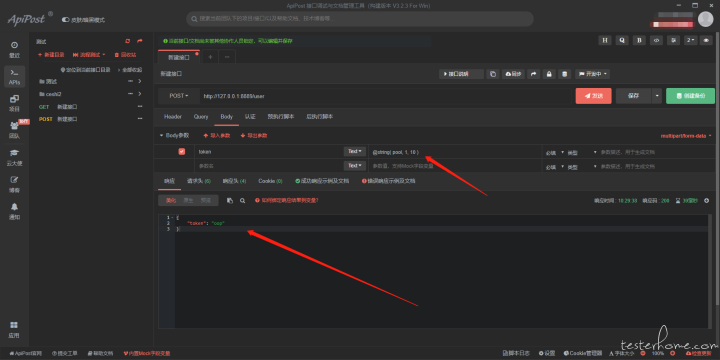Switch to the Header tab
Image resolution: width=720 pixels, height=360 pixels.
click(x=173, y=117)
